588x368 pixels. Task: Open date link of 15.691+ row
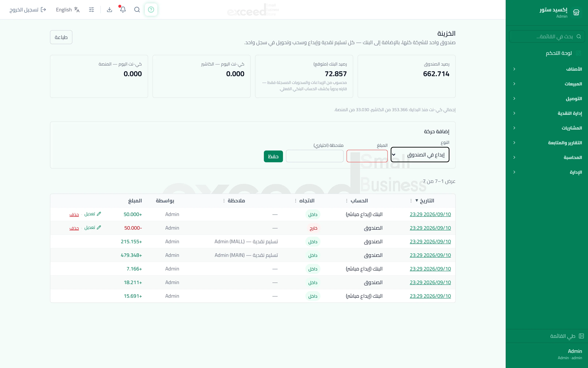[x=430, y=296]
